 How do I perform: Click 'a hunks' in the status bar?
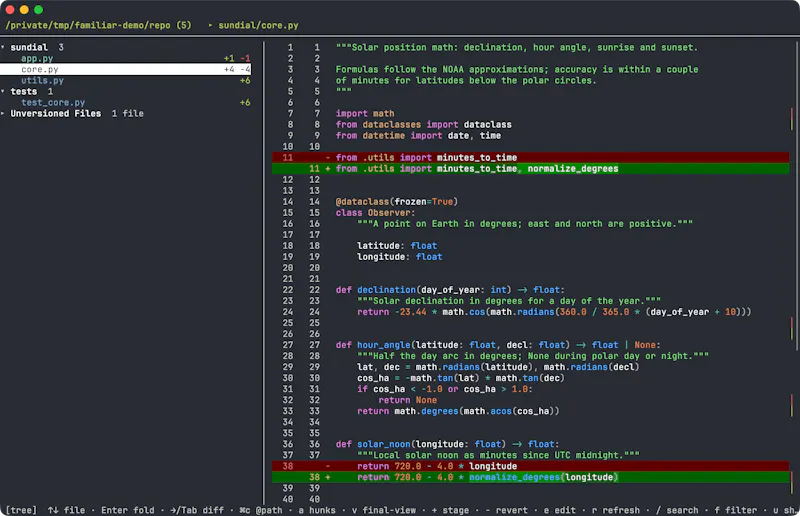317,510
